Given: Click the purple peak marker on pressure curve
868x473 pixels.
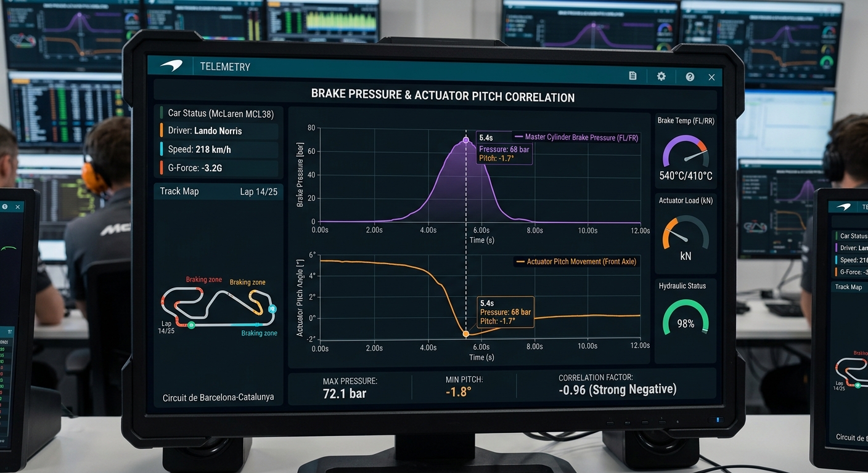Looking at the screenshot, I should [465, 140].
